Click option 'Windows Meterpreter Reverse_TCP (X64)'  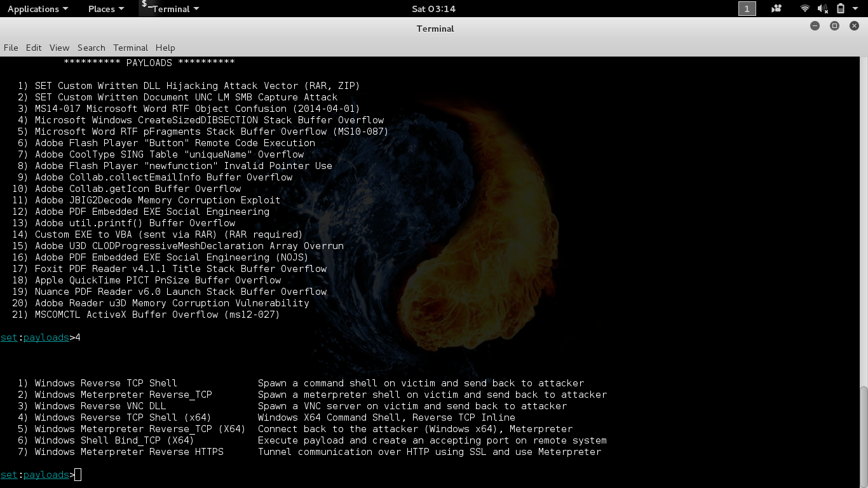point(140,429)
